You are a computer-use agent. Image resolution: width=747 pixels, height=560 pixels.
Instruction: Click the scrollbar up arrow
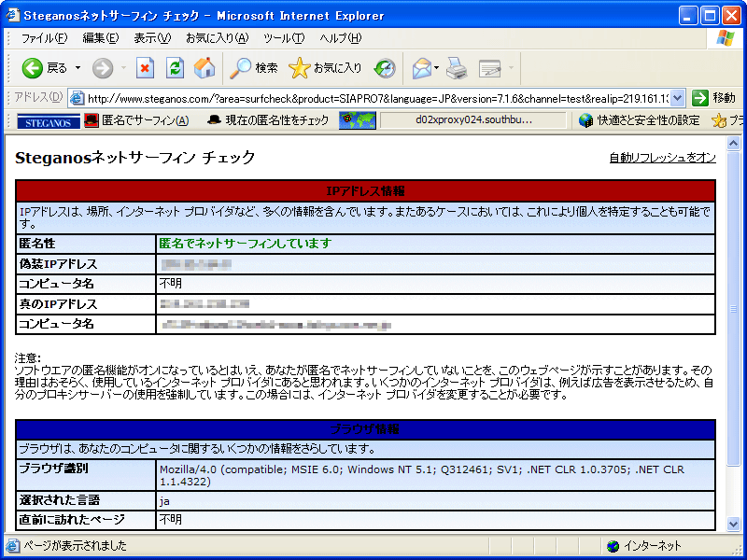(x=733, y=144)
